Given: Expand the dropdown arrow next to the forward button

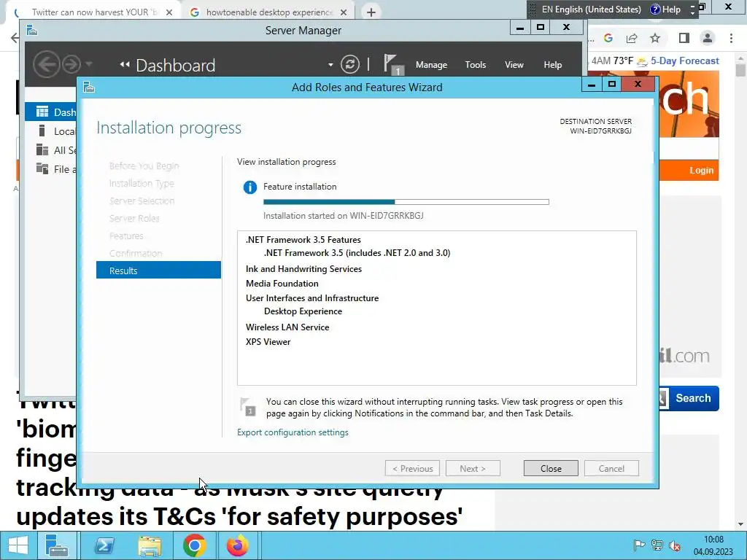Looking at the screenshot, I should click(88, 64).
